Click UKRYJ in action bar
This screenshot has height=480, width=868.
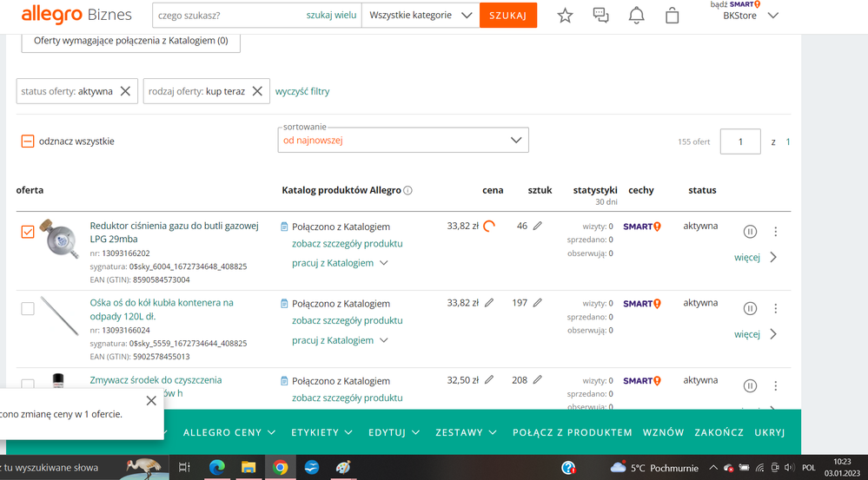pos(770,432)
